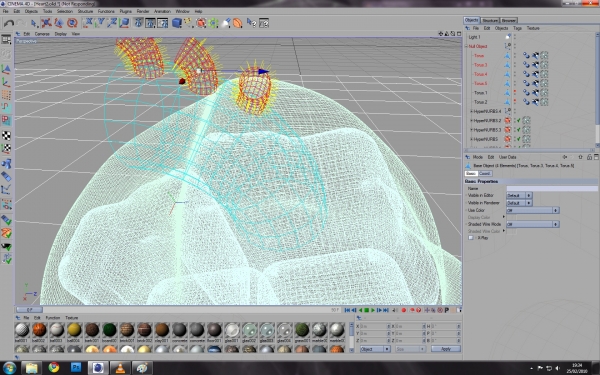This screenshot has width=600, height=375.
Task: Select the first white ball001 material
Action: coord(22,330)
